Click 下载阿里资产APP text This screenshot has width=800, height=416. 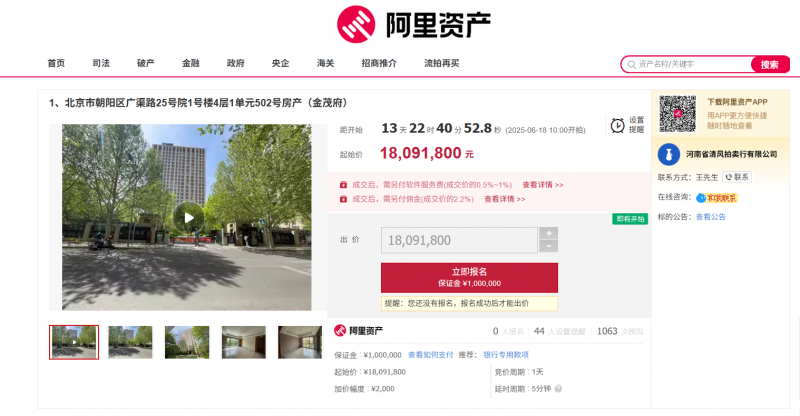(737, 102)
